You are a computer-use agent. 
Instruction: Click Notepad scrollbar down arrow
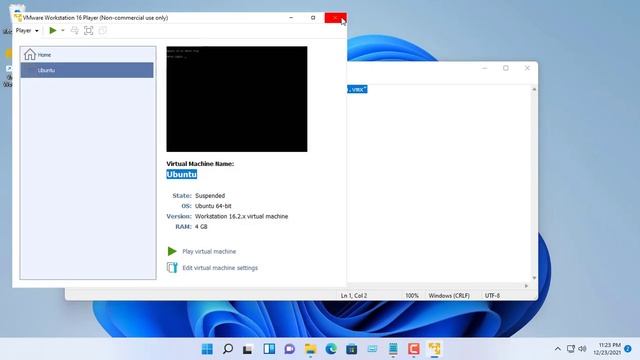534,278
